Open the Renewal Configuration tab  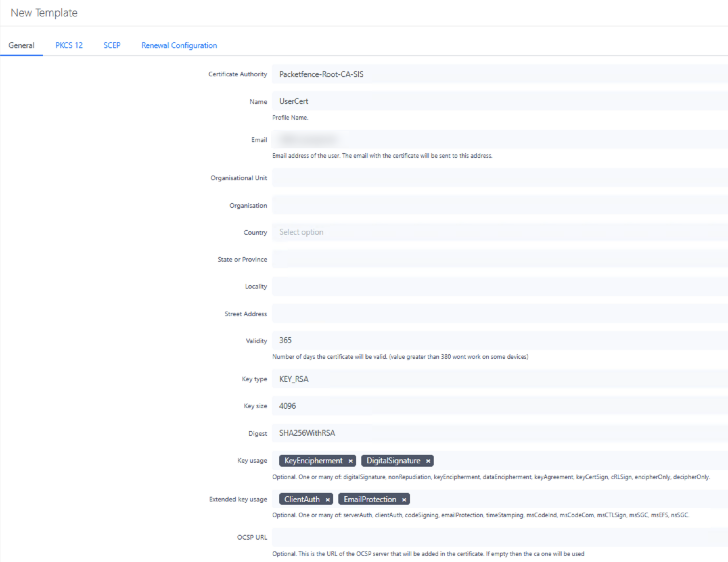tap(179, 45)
